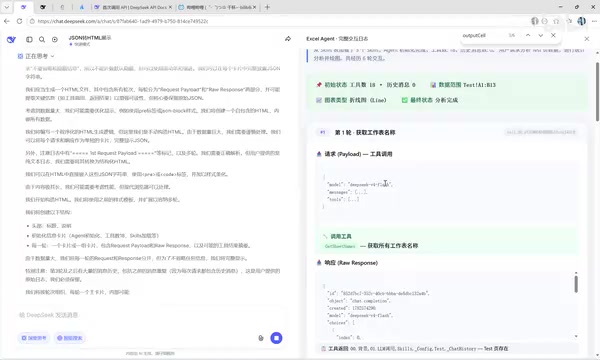Image resolution: width=600 pixels, height=360 pixels.
Task: Click the DeepSeek whale logo
Action: 11,39
